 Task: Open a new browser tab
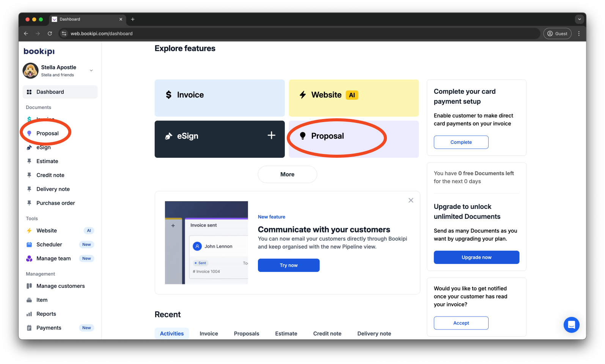click(x=133, y=19)
